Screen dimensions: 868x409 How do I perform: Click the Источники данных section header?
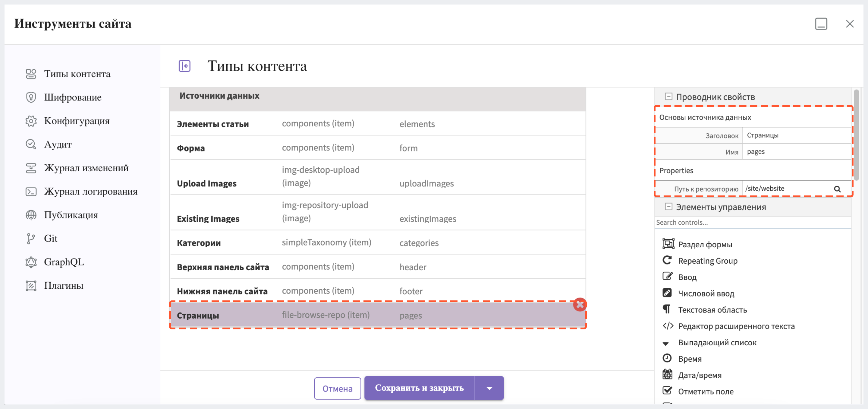(x=378, y=99)
